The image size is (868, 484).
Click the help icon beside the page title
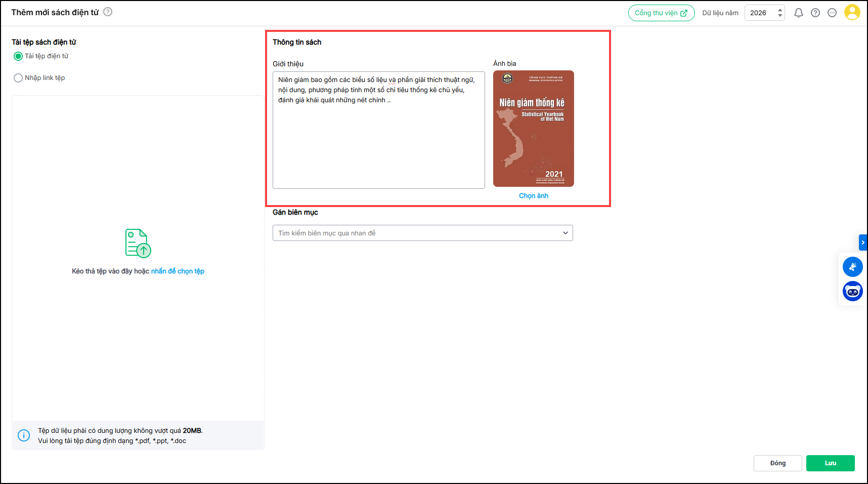coord(108,12)
